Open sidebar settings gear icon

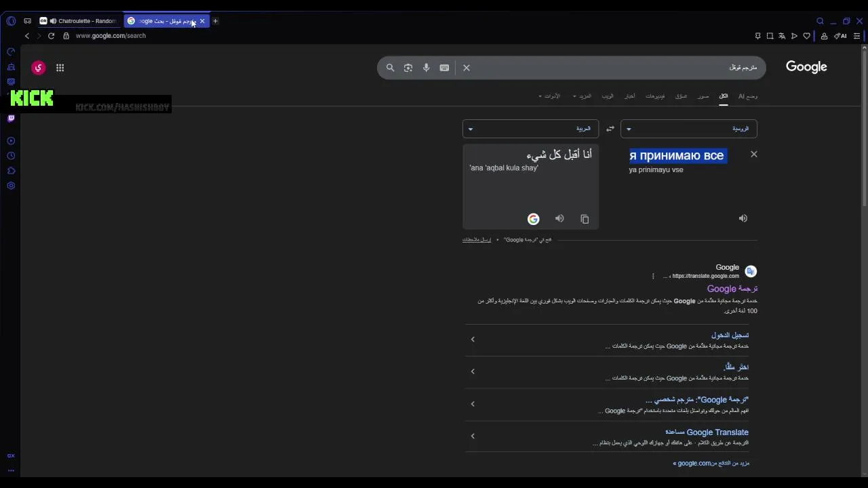click(x=11, y=186)
